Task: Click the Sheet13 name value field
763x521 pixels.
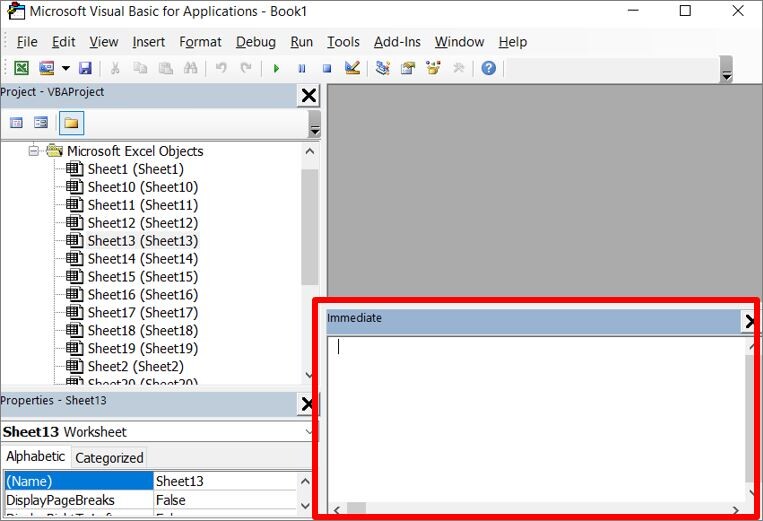Action: pyautogui.click(x=225, y=481)
